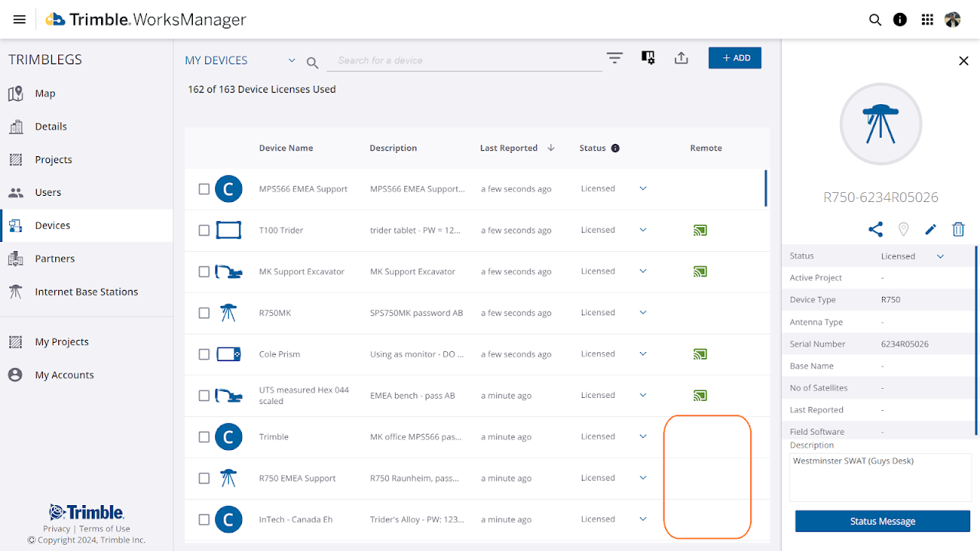Click the MPS566 EMEA Support device icon
The image size is (980, 551).
point(228,189)
